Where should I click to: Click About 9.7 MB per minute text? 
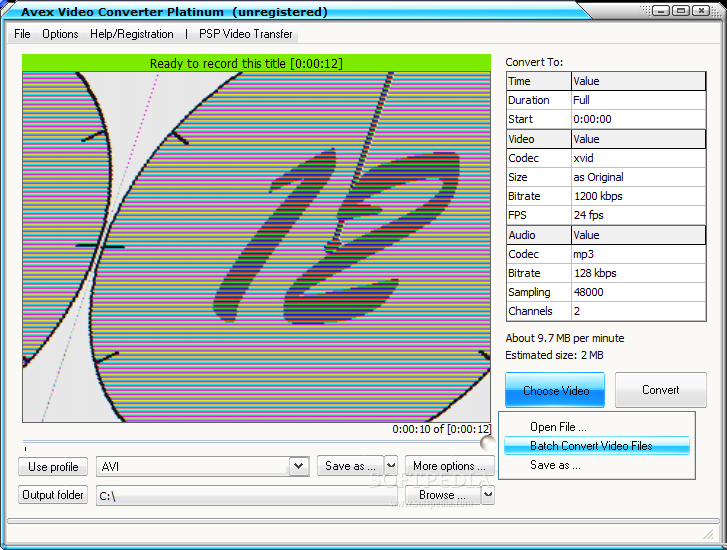click(565, 338)
